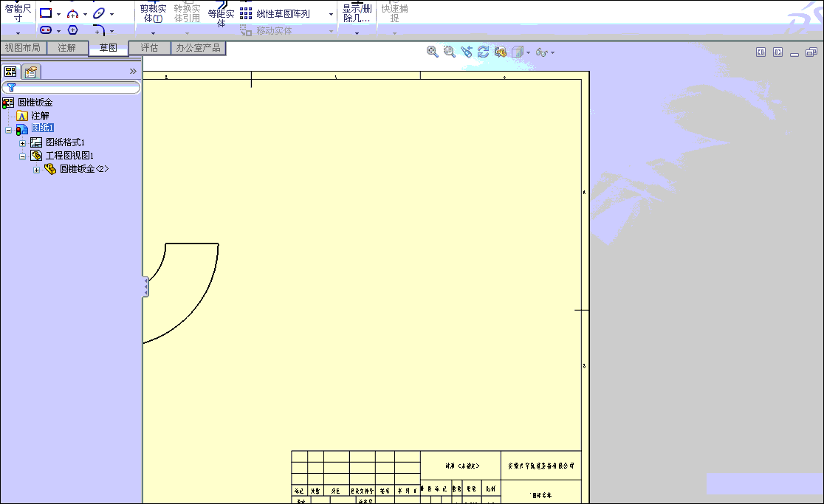
Task: Click the Zoom to Fit magnifier icon
Action: click(x=433, y=52)
